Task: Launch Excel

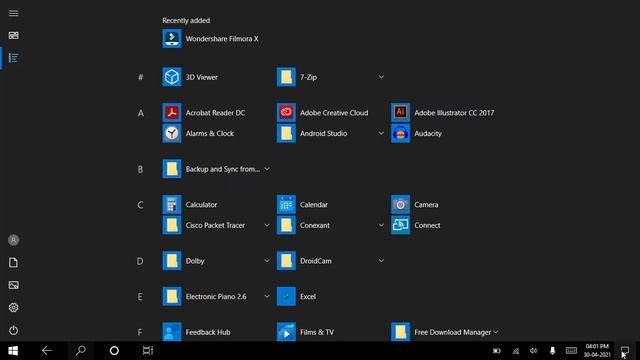Action: coord(296,296)
